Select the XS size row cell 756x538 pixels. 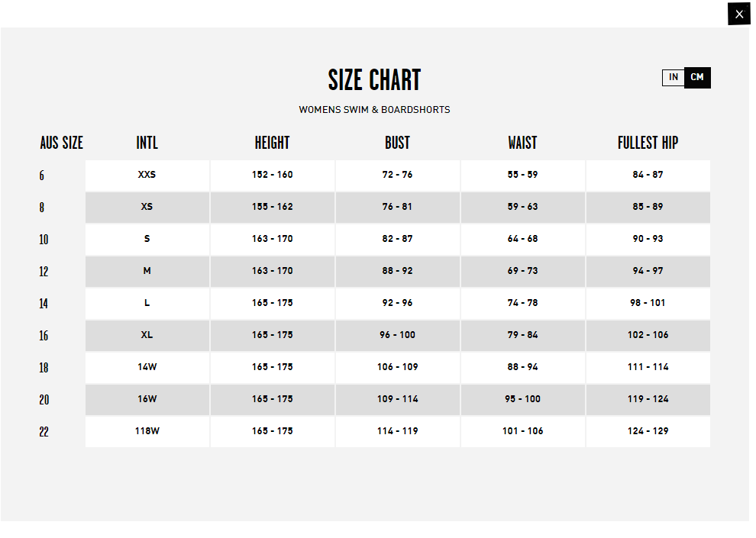click(x=147, y=207)
